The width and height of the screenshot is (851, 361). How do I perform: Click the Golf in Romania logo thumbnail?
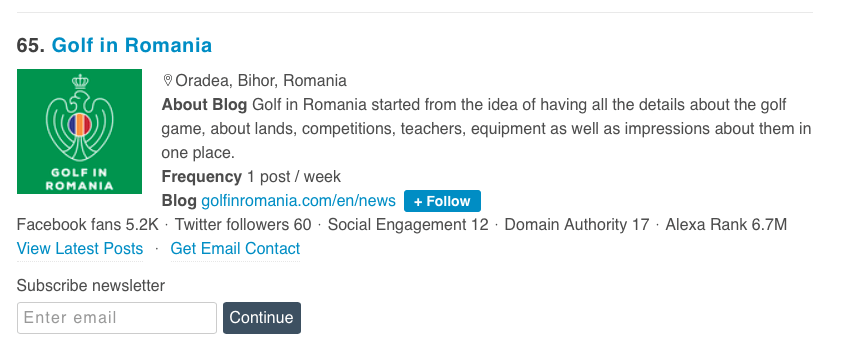point(79,131)
